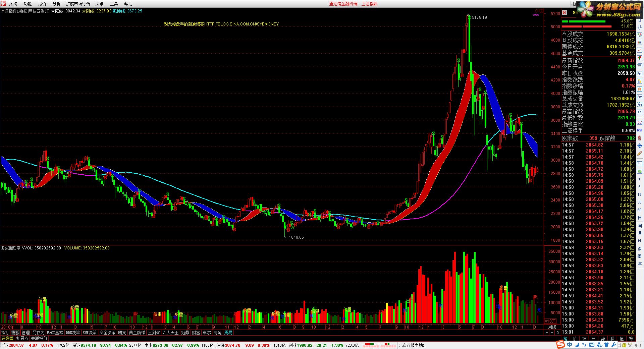Switch to 30-minute period
644x349 pixels.
pos(640,202)
